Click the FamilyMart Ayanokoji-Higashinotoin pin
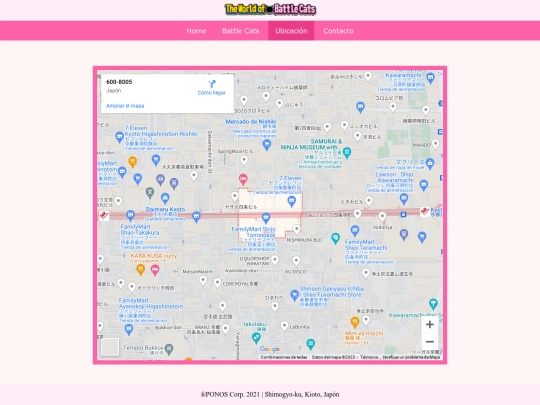Viewport: 540px width, 405px height. click(x=129, y=330)
